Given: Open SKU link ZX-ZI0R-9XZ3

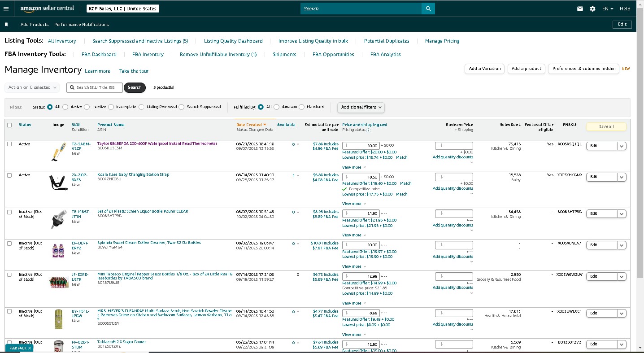Looking at the screenshot, I should 81,177.
